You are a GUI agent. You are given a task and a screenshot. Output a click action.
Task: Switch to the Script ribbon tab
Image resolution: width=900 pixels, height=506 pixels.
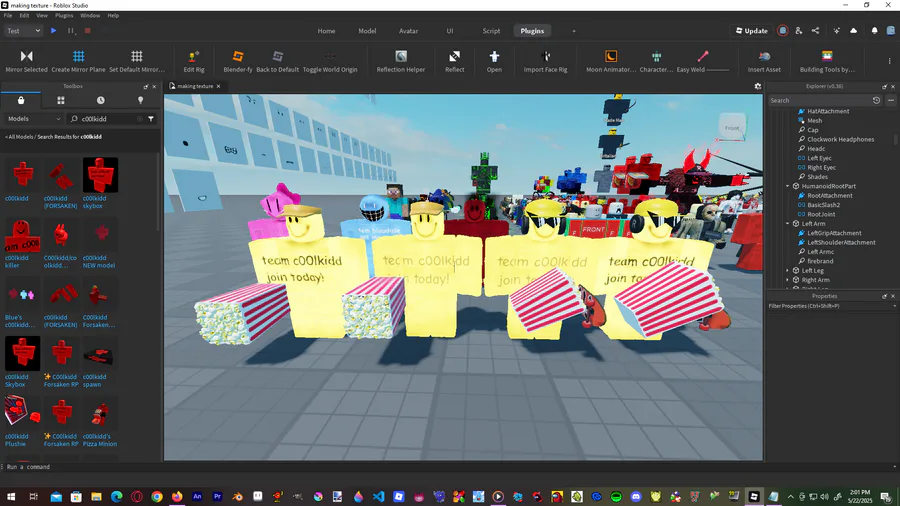[491, 31]
